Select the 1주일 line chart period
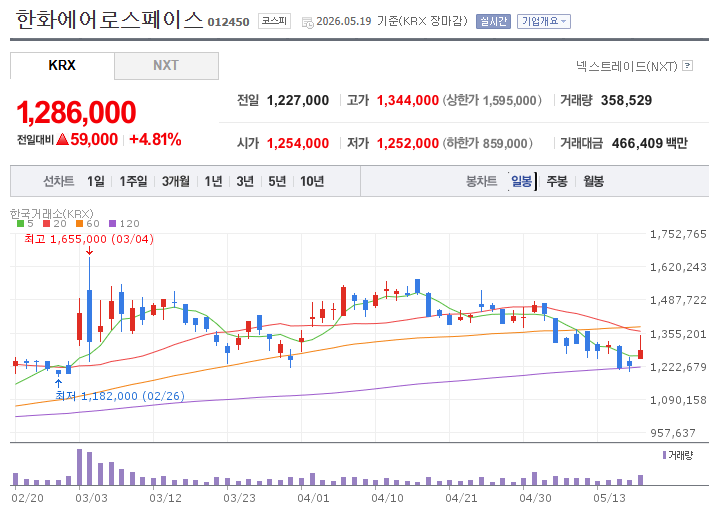Image resolution: width=709 pixels, height=509 pixels. click(x=133, y=181)
